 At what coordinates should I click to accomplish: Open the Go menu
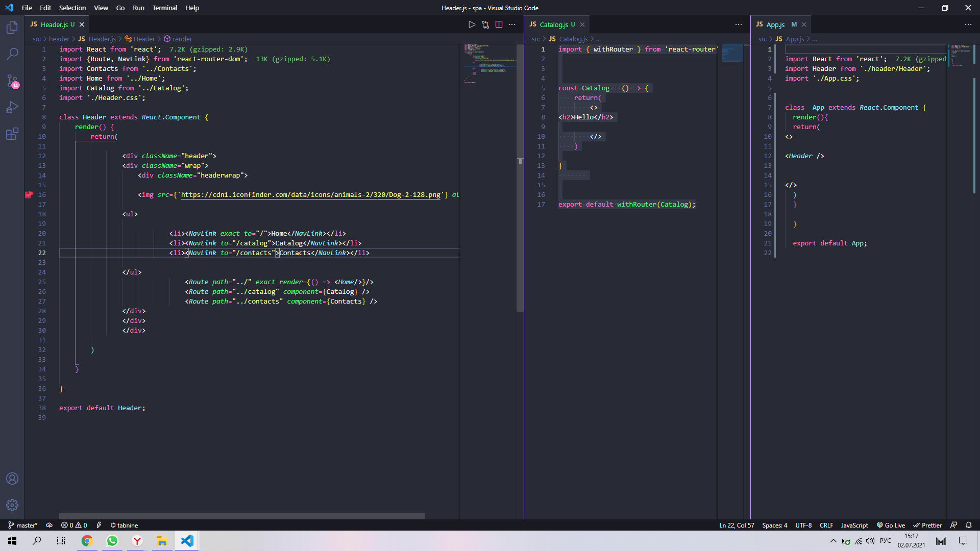(x=120, y=8)
